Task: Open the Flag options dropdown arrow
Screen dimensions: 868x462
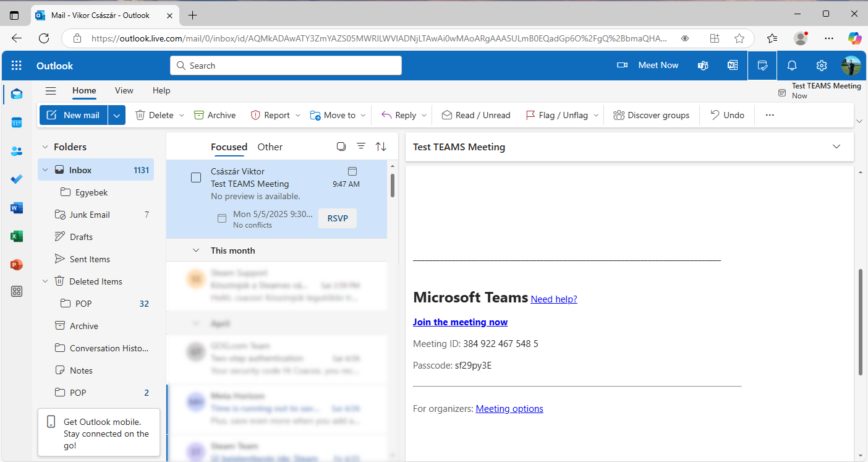Action: tap(597, 115)
